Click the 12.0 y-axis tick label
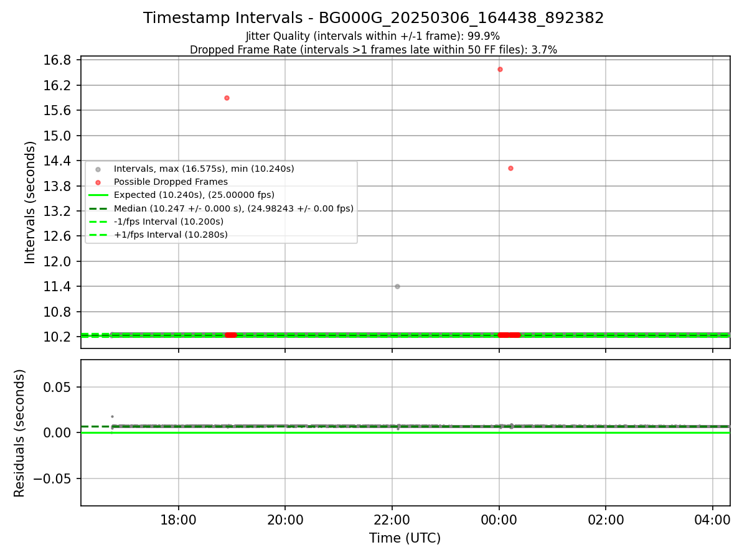 pos(59,261)
